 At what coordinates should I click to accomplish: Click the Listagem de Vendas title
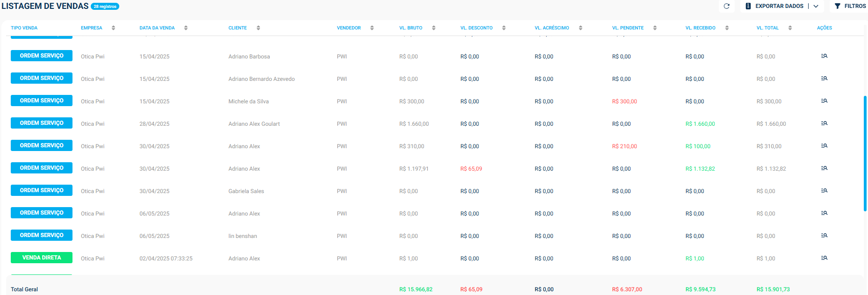(x=45, y=6)
